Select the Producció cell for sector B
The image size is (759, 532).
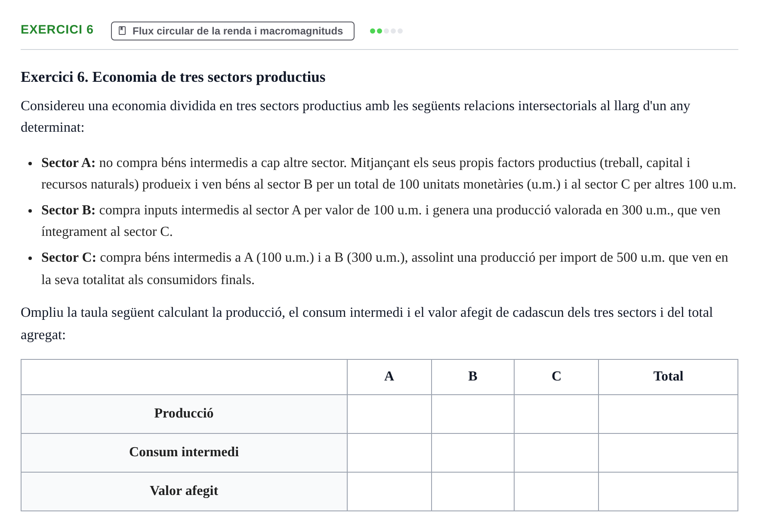(x=473, y=414)
